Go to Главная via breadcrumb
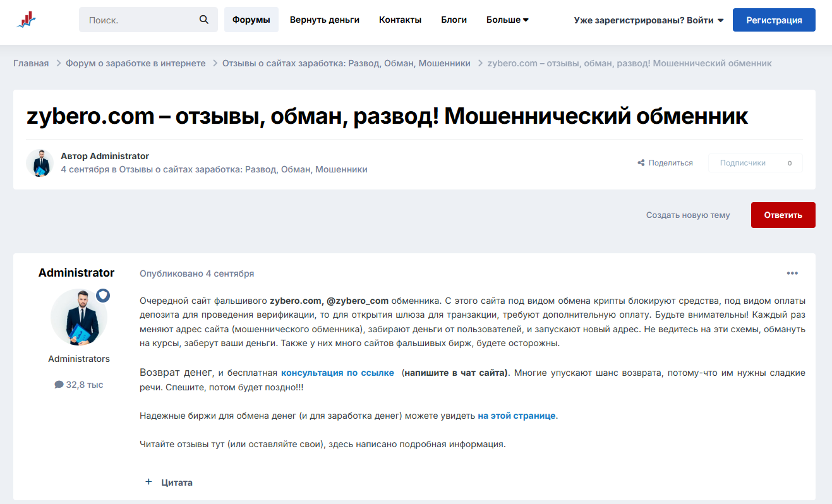 (31, 63)
